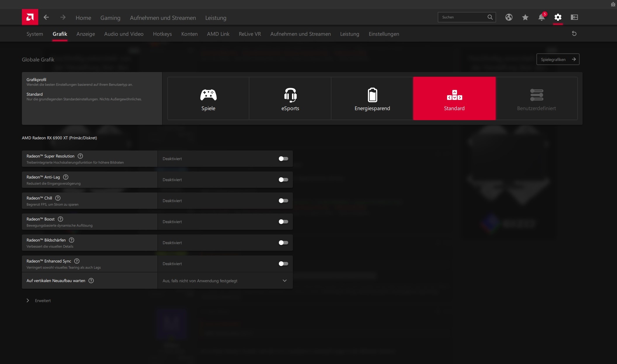Select the eSports graphics profile

pyautogui.click(x=290, y=99)
